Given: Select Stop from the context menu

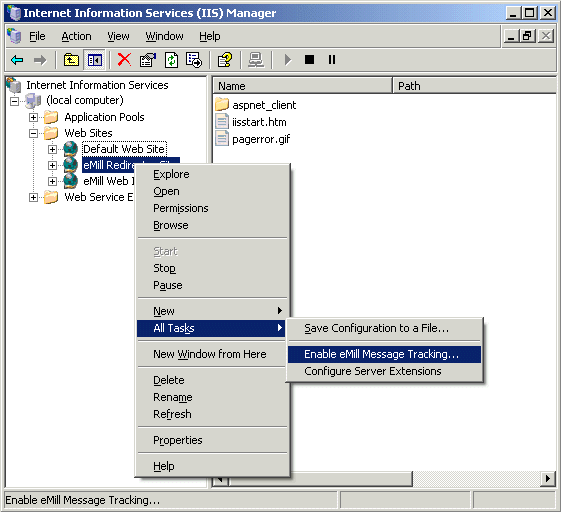Looking at the screenshot, I should [212, 268].
